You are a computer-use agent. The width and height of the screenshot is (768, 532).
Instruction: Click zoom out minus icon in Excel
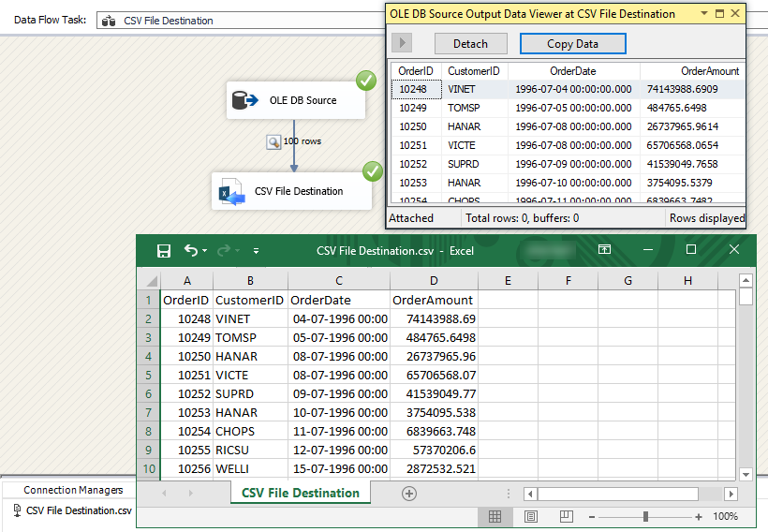pos(592,517)
